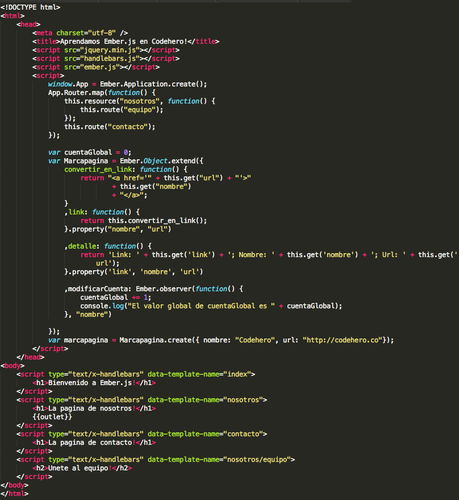
Task: Click the DOCTYPE html declaration line
Action: click(30, 7)
